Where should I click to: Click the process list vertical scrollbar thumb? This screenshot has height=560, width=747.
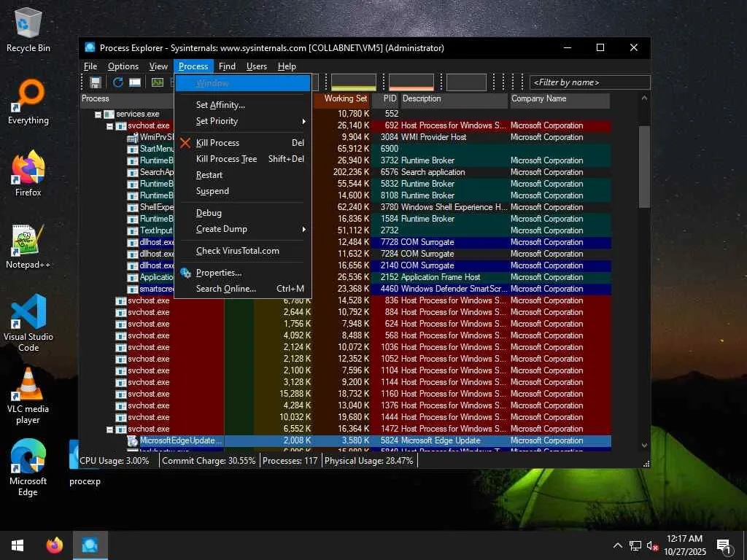(x=644, y=167)
